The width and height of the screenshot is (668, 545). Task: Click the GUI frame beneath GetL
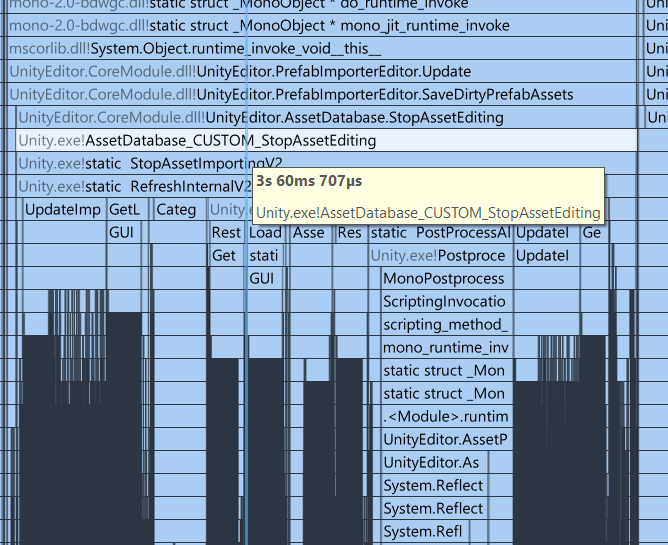click(x=124, y=233)
